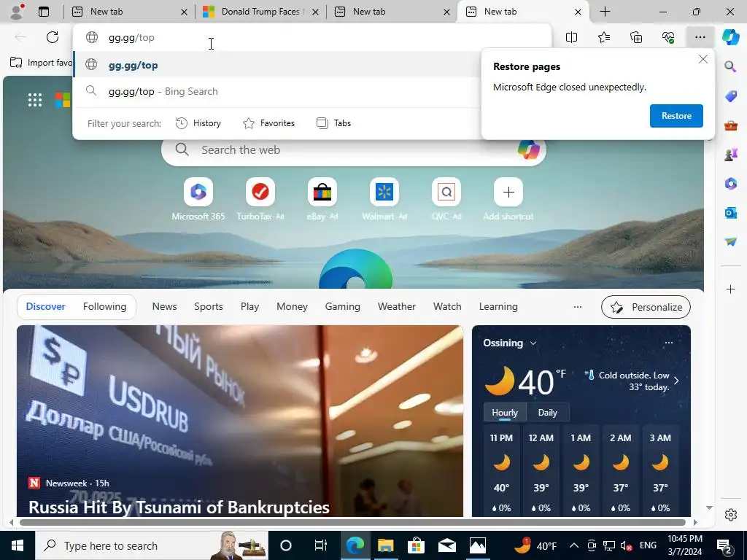
Task: Open the Edge profile icon
Action: tap(18, 12)
